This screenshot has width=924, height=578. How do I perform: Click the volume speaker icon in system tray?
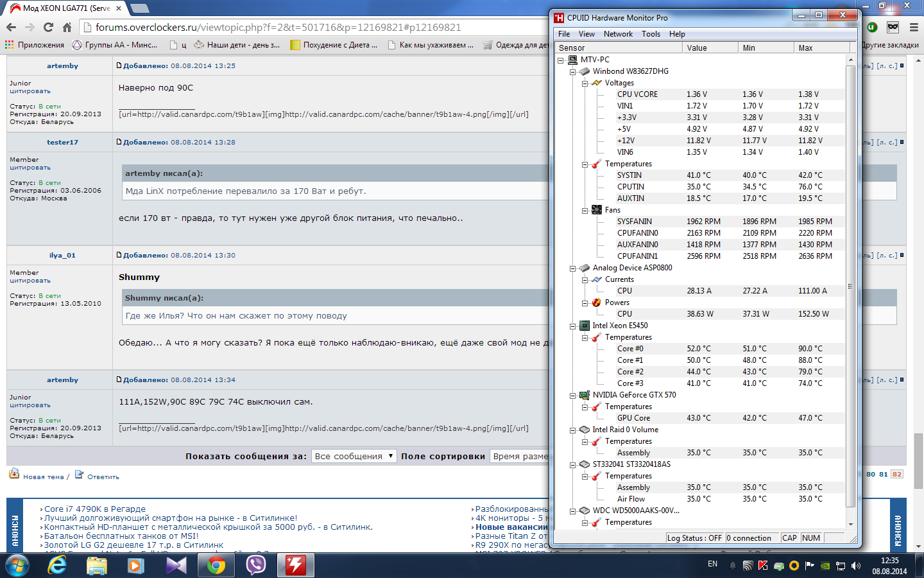click(x=856, y=566)
